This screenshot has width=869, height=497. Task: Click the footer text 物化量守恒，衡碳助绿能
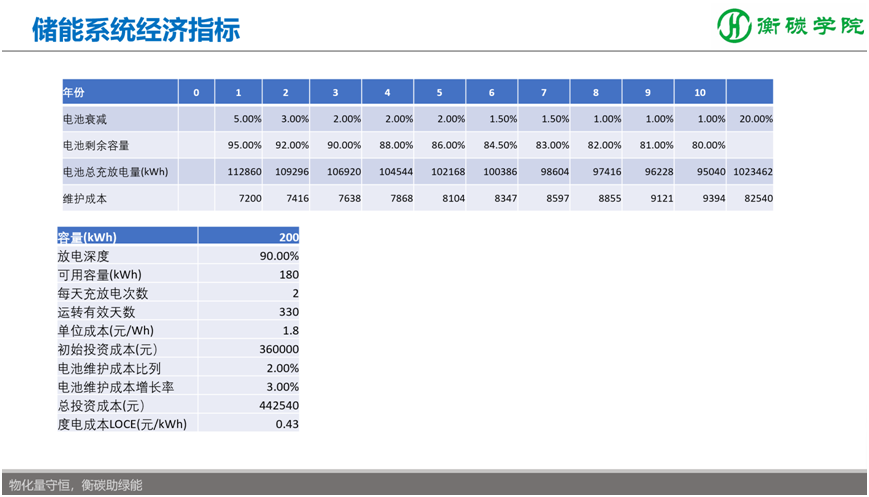75,485
